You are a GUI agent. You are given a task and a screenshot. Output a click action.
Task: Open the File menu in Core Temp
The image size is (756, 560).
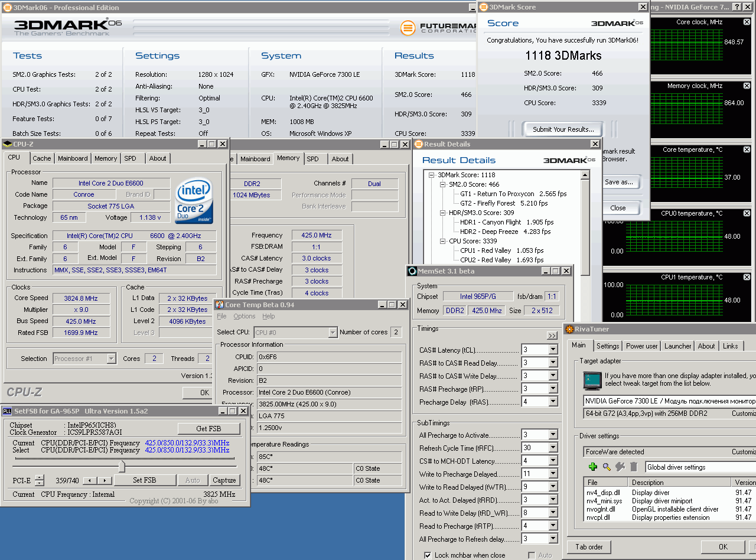tap(221, 317)
